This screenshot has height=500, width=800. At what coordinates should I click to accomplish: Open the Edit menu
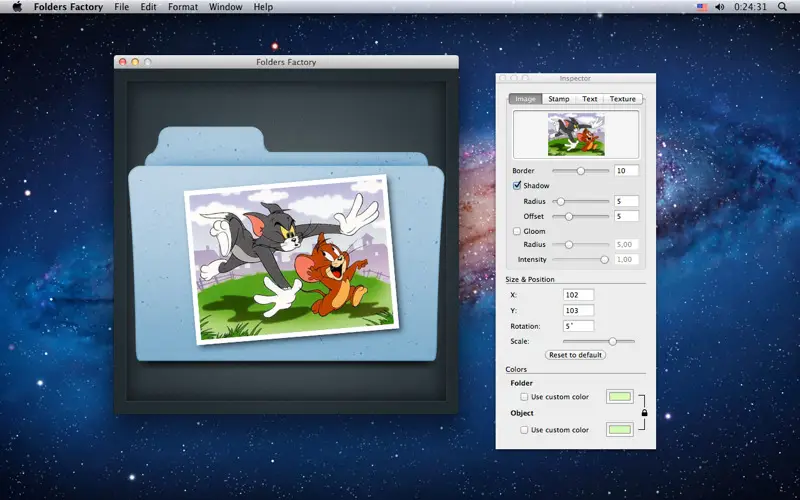tap(148, 7)
